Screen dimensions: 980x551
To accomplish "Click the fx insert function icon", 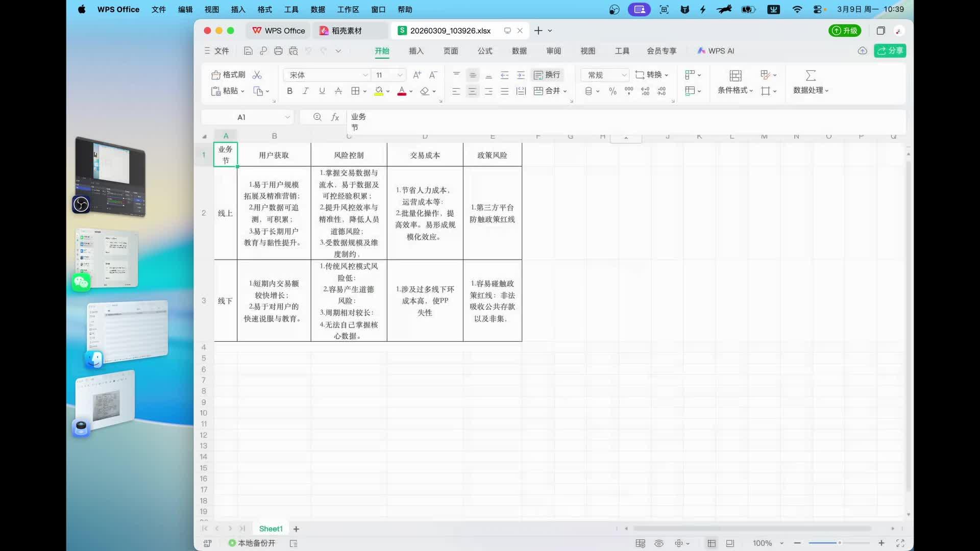I will coord(335,117).
